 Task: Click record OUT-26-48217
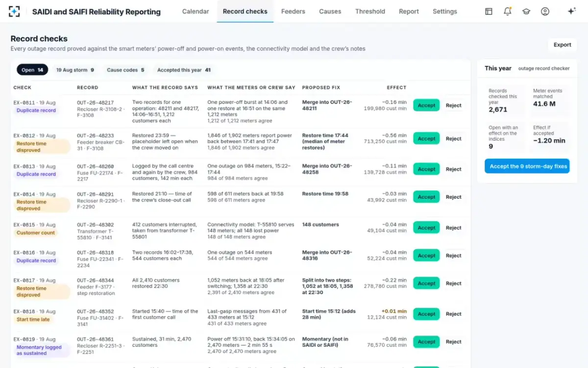(x=95, y=103)
